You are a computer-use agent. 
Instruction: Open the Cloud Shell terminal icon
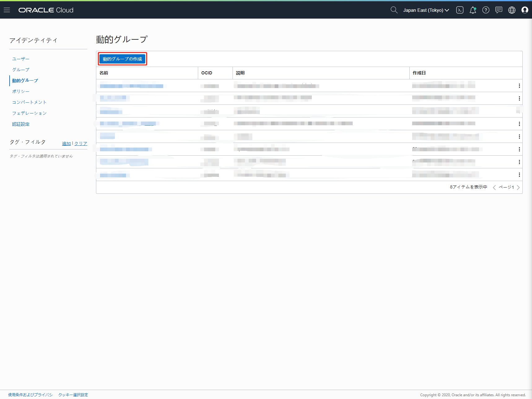(x=460, y=10)
